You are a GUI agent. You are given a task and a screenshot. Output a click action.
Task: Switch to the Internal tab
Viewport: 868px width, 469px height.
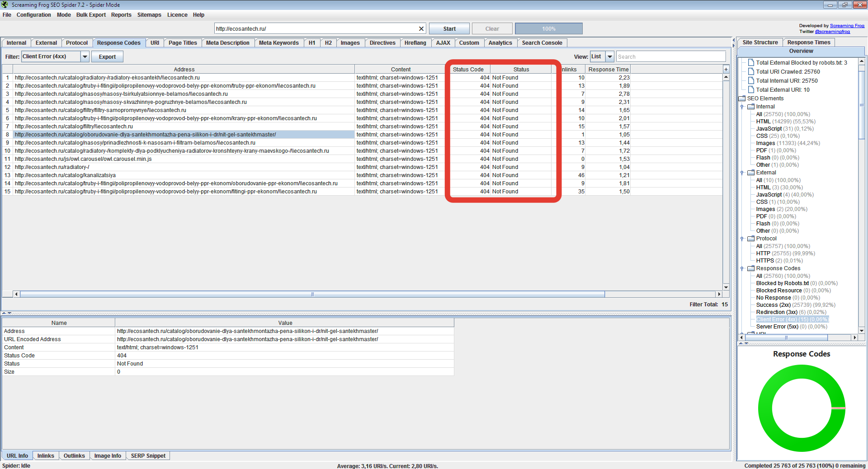click(x=16, y=43)
